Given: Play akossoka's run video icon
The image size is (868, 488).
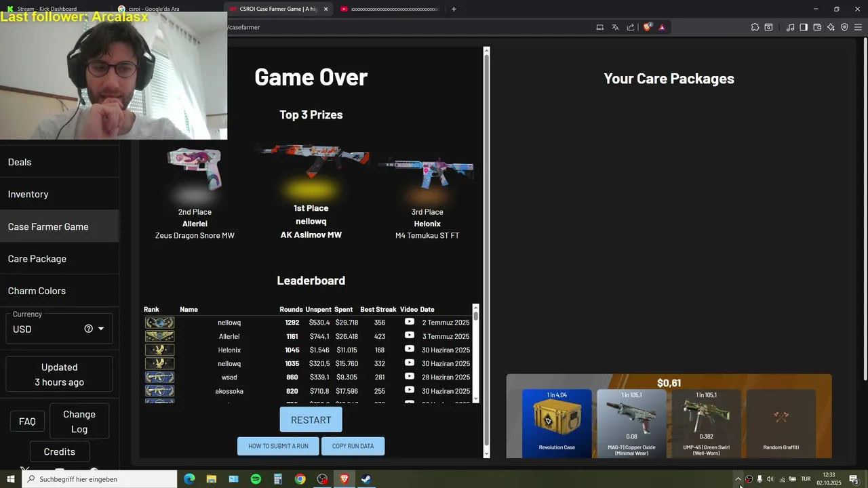Looking at the screenshot, I should (410, 390).
